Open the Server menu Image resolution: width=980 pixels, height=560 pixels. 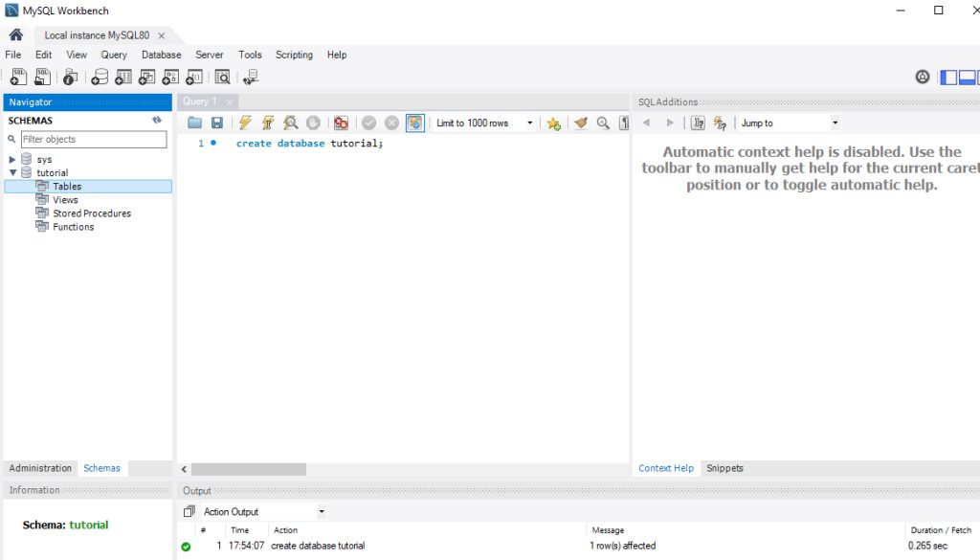click(x=210, y=55)
